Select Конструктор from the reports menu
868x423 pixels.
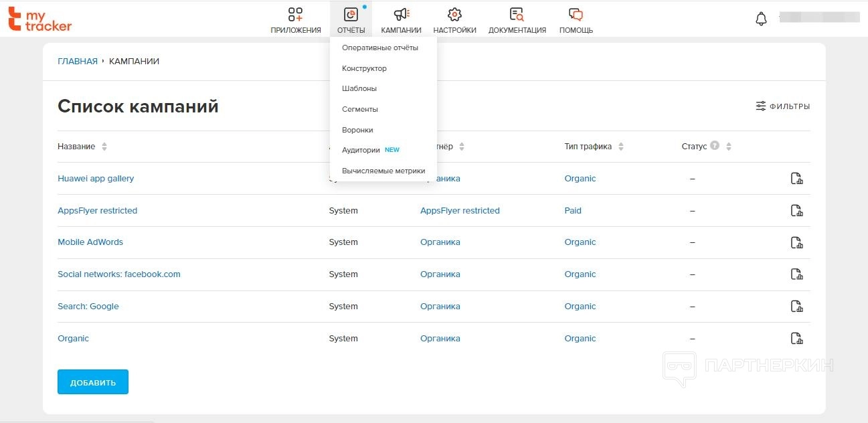click(364, 68)
